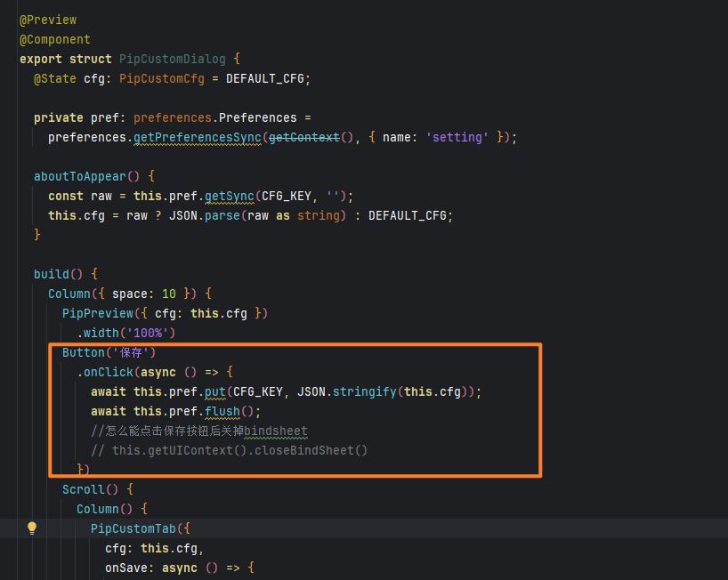The width and height of the screenshot is (728, 580).
Task: Click the commented closeBindSheet line
Action: pos(239,450)
